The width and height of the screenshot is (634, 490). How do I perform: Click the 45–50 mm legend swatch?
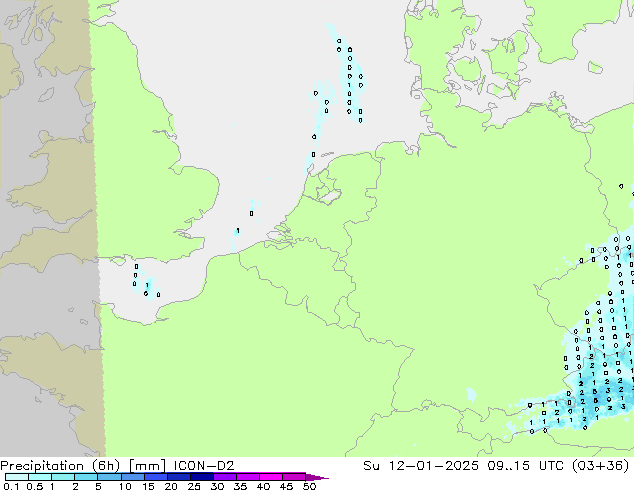coord(294,477)
